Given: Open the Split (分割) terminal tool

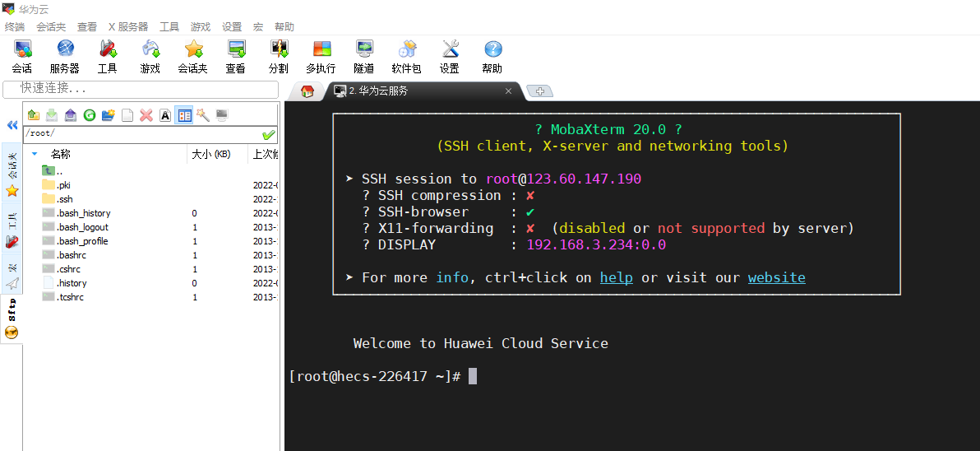Looking at the screenshot, I should click(x=278, y=56).
